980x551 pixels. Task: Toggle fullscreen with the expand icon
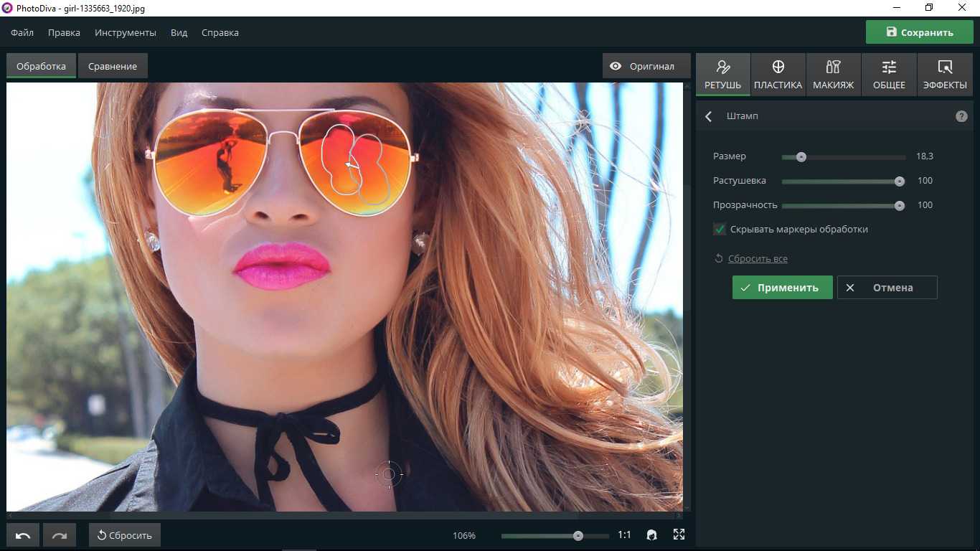[679, 534]
